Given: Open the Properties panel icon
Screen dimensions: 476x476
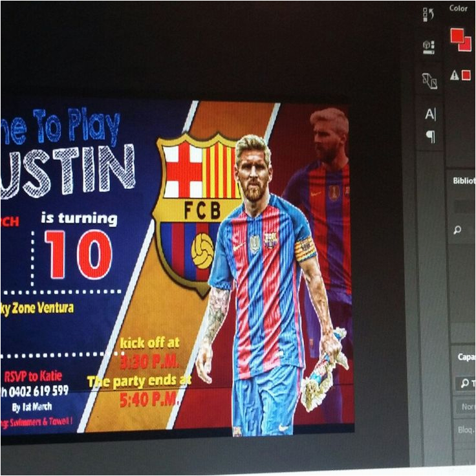Looking at the screenshot, I should pos(429,47).
